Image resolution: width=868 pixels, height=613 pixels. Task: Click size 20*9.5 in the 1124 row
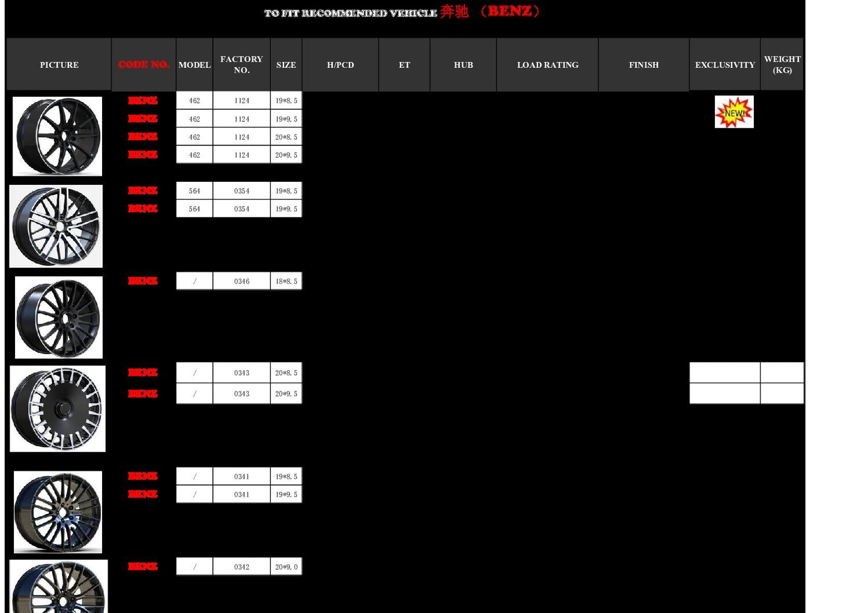click(x=286, y=155)
